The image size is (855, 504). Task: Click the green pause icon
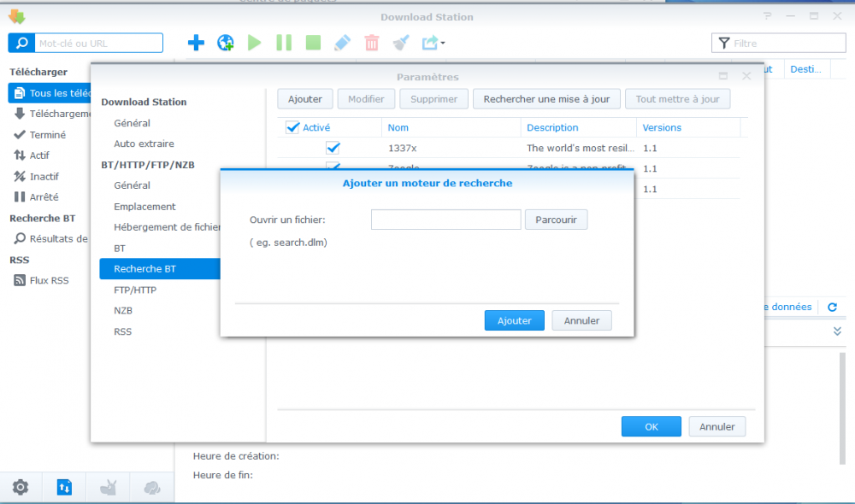[284, 43]
